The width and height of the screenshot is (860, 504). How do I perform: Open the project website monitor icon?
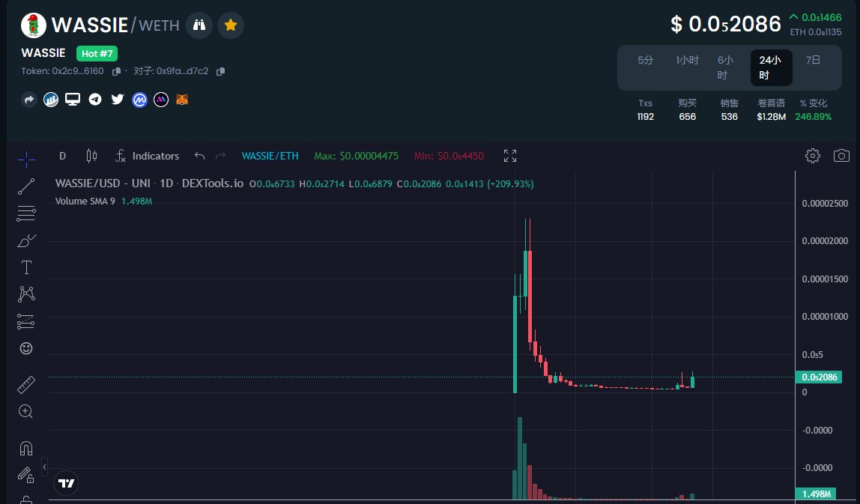tap(73, 100)
